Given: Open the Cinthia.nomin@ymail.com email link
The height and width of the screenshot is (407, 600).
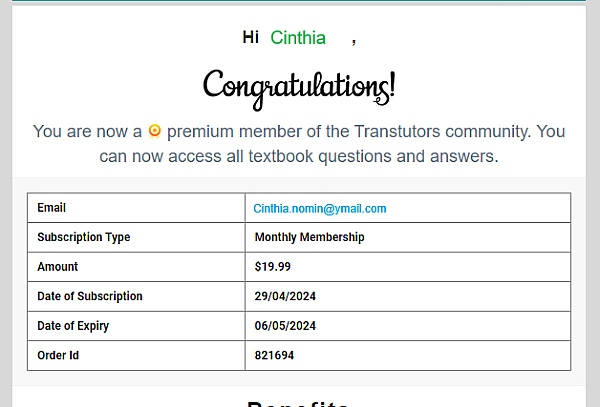Looking at the screenshot, I should (320, 208).
